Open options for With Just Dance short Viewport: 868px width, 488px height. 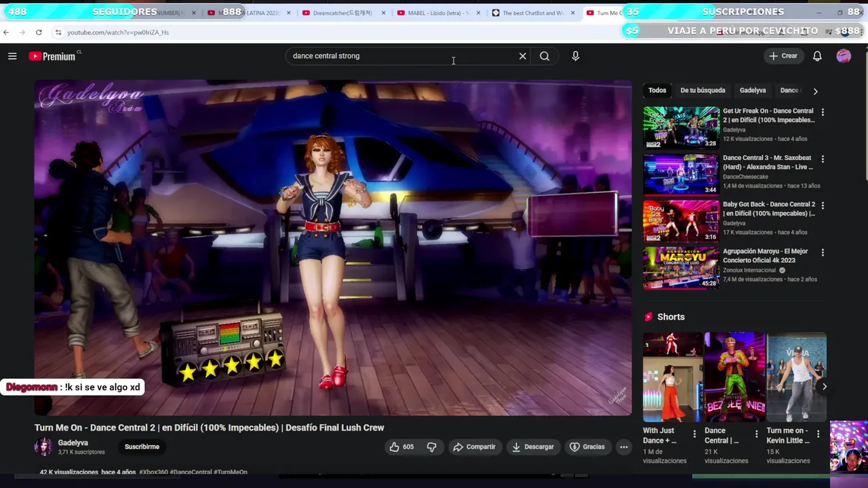click(x=694, y=434)
